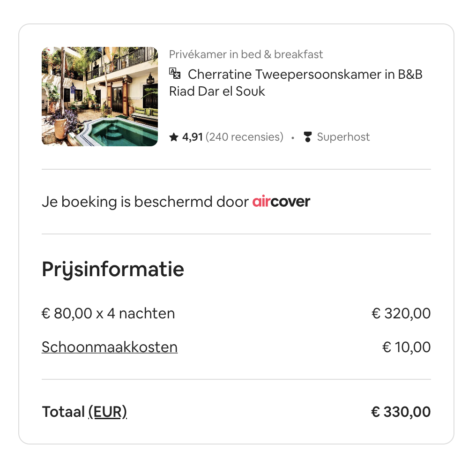Click the € 80,00 x 4 nachten line
This screenshot has width=476, height=467.
point(108,313)
